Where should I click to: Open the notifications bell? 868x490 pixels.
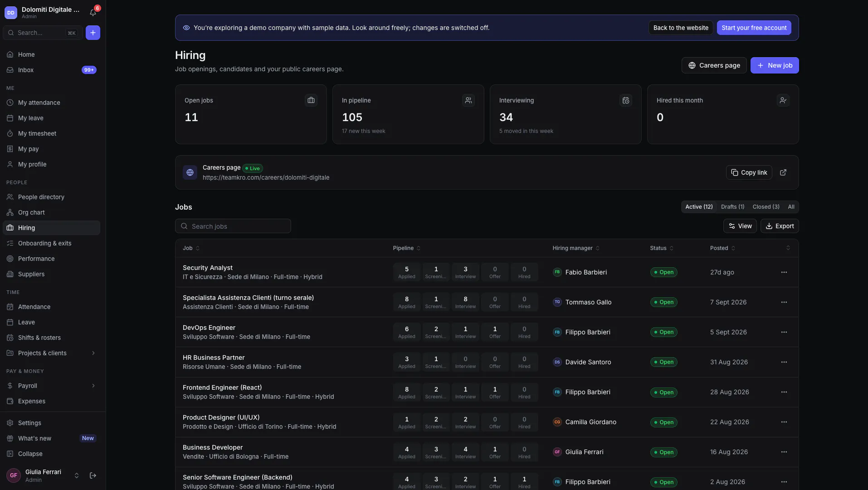point(93,13)
